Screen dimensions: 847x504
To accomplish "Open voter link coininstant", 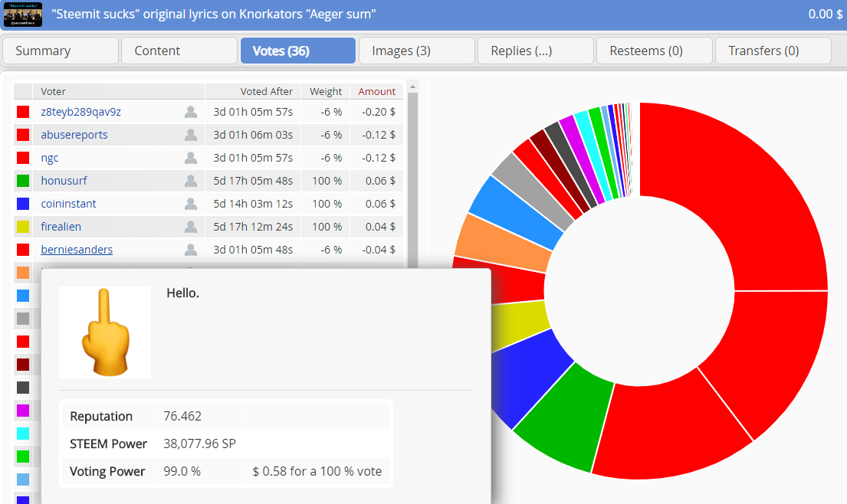I will tap(68, 204).
